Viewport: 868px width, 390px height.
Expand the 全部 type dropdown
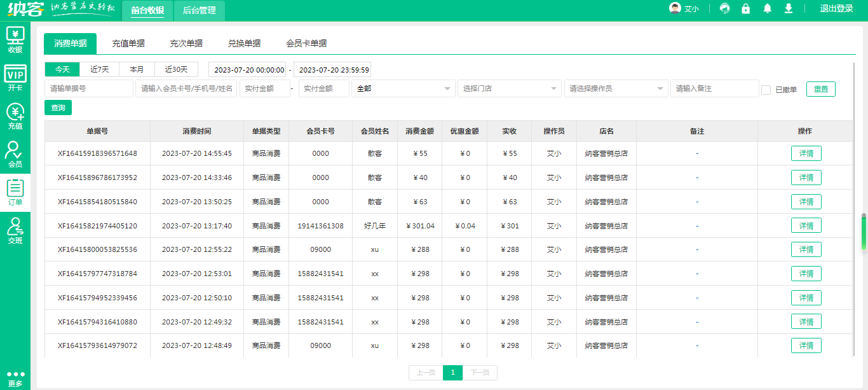(x=403, y=88)
